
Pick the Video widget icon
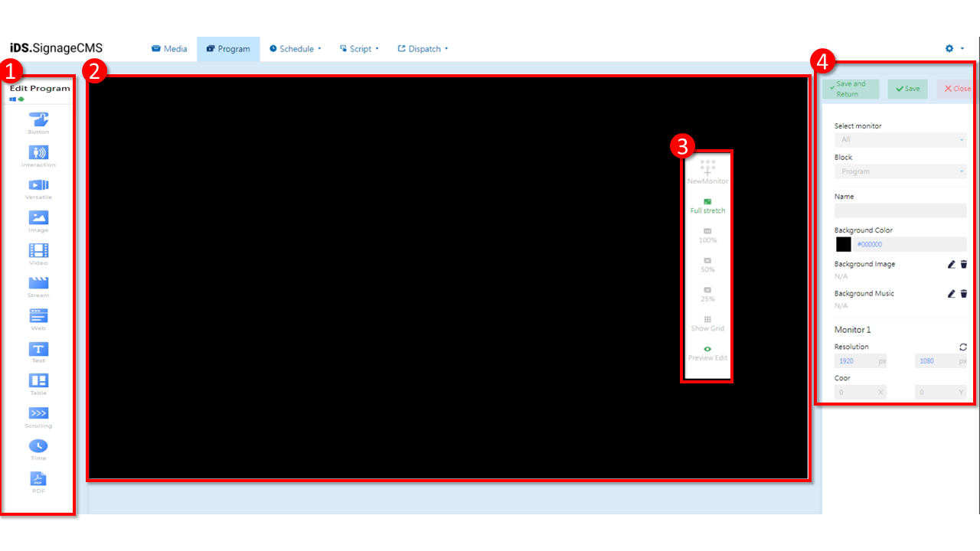(x=38, y=251)
